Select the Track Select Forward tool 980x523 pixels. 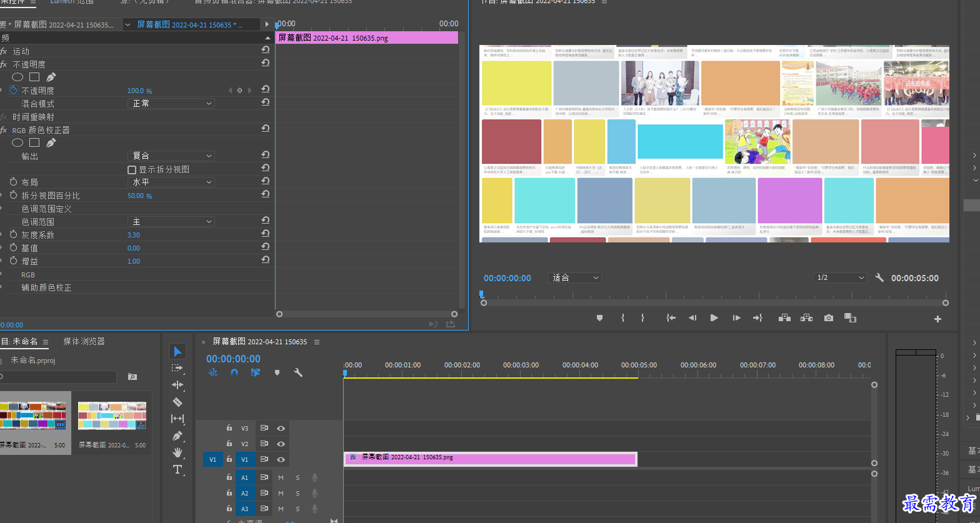177,368
